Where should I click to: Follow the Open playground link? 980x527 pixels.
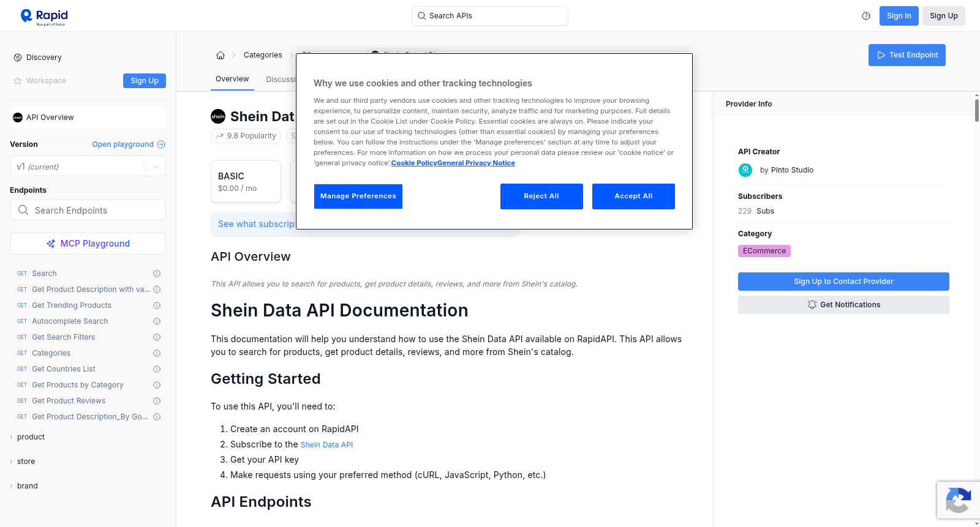(129, 144)
